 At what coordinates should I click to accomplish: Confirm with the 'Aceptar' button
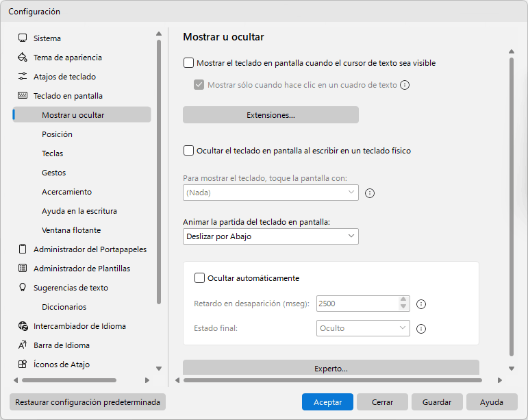[327, 402]
